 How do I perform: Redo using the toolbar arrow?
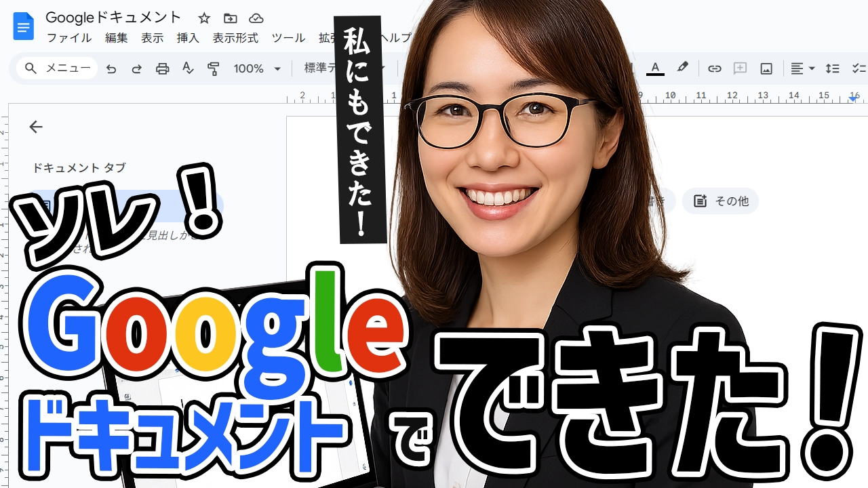point(136,68)
